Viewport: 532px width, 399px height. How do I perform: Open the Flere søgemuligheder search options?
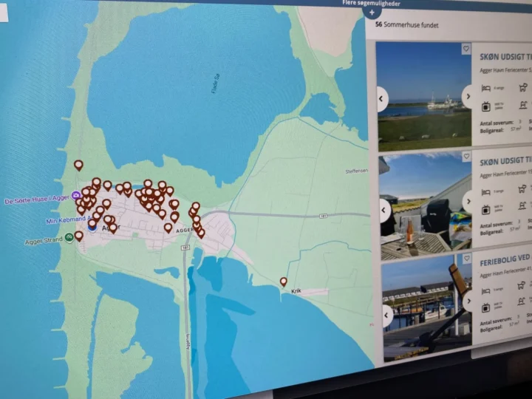point(371,4)
